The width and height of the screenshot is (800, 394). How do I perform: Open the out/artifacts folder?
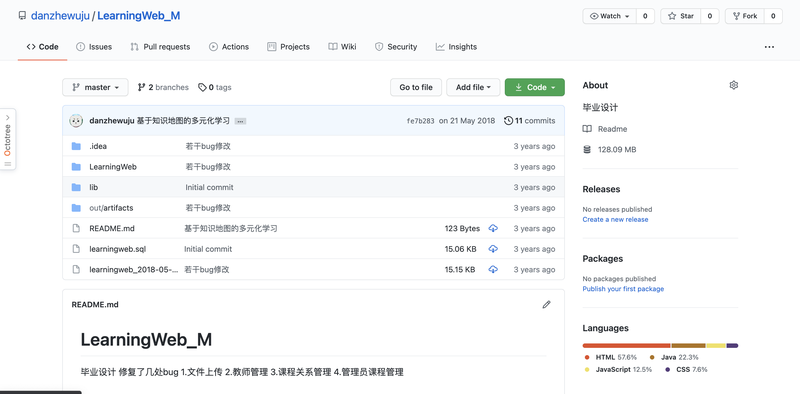111,208
